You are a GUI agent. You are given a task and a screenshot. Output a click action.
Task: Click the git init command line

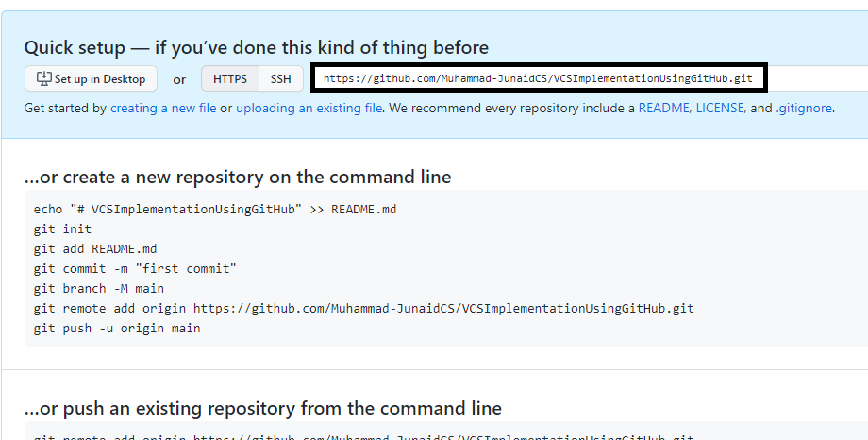[62, 228]
